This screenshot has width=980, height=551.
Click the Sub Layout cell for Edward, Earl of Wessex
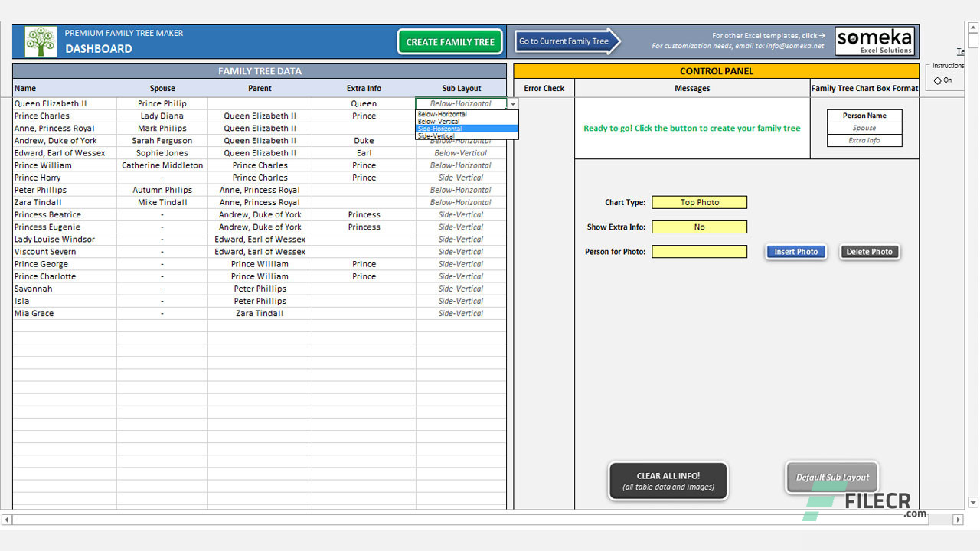pyautogui.click(x=461, y=153)
